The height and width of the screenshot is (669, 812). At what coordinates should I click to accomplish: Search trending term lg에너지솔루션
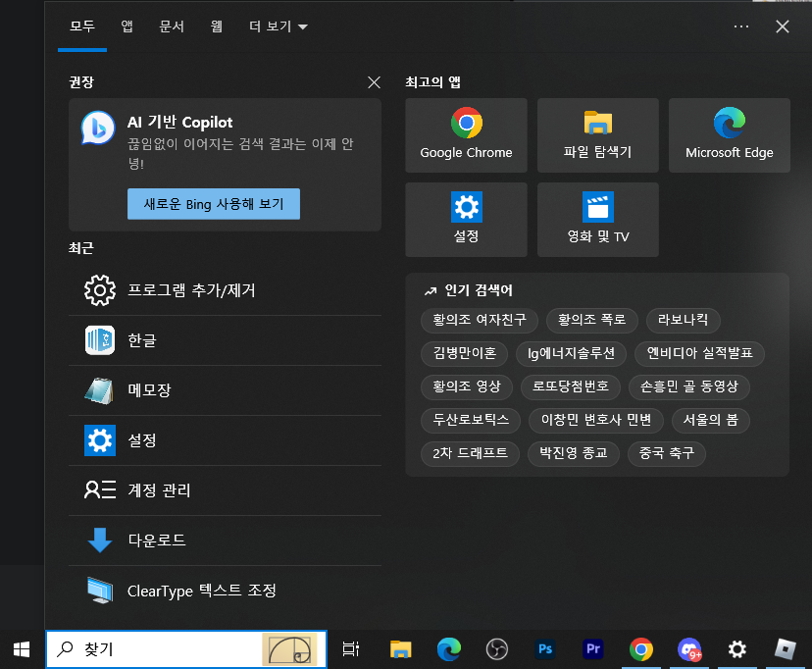(571, 354)
